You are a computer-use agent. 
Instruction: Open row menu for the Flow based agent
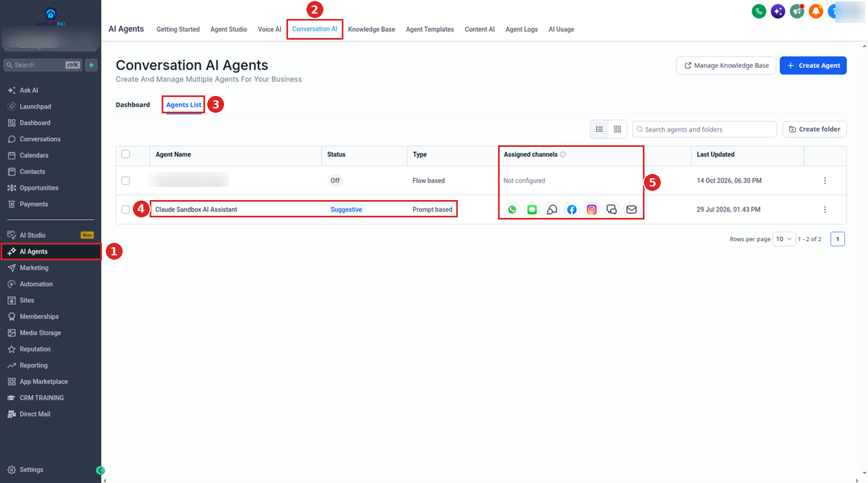[x=825, y=181]
